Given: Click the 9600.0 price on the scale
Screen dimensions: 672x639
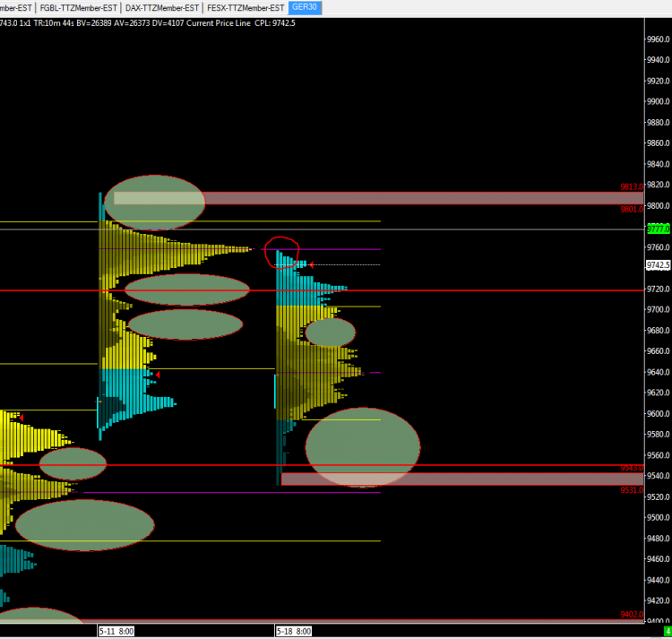Looking at the screenshot, I should tap(658, 413).
